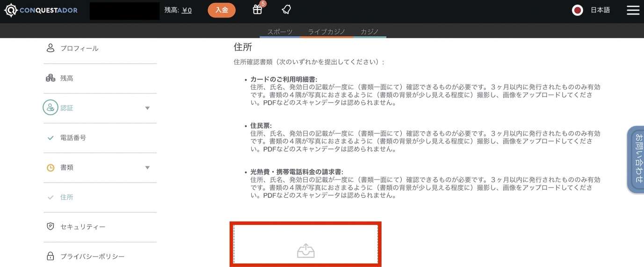Screen dimensions: 644x267
Task: Open the 日本語 language selector
Action: click(x=600, y=10)
